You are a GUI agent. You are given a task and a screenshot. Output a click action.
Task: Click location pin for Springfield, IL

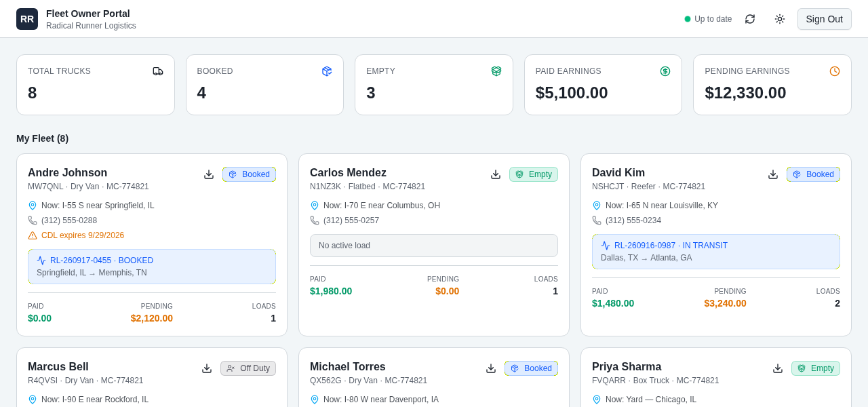[33, 206]
